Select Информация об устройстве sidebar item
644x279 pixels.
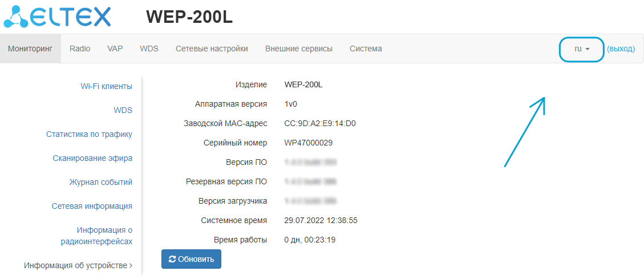click(x=78, y=265)
